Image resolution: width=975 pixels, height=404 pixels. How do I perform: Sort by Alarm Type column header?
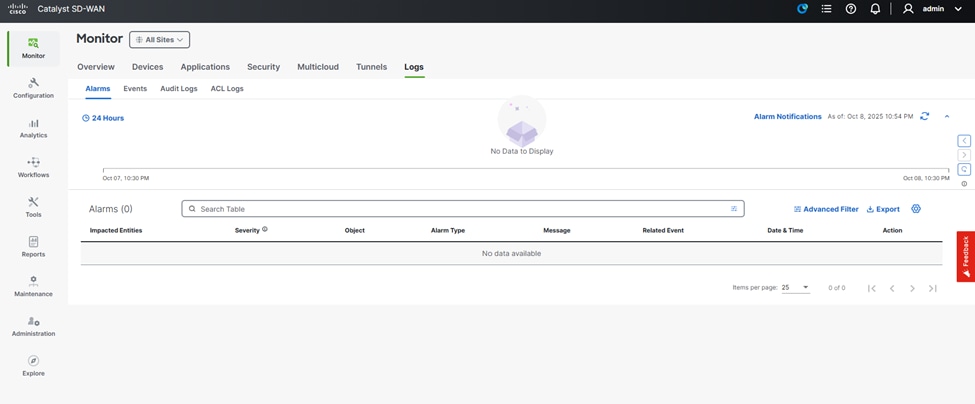(x=448, y=231)
